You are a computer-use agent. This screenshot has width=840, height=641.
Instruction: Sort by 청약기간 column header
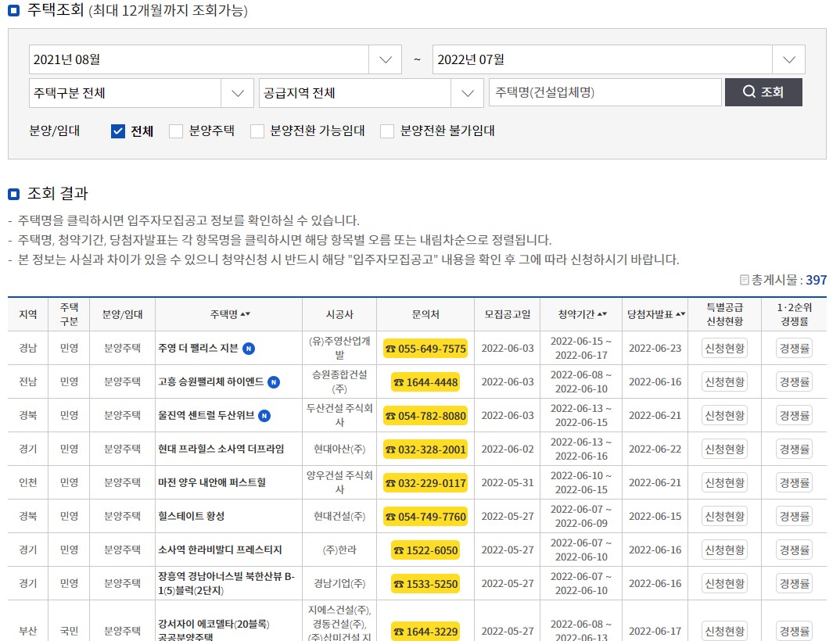[582, 314]
